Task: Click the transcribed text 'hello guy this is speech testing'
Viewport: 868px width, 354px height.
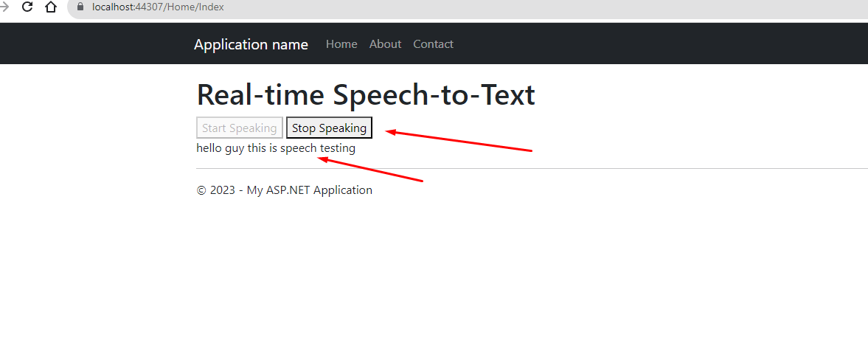Action: pos(276,148)
